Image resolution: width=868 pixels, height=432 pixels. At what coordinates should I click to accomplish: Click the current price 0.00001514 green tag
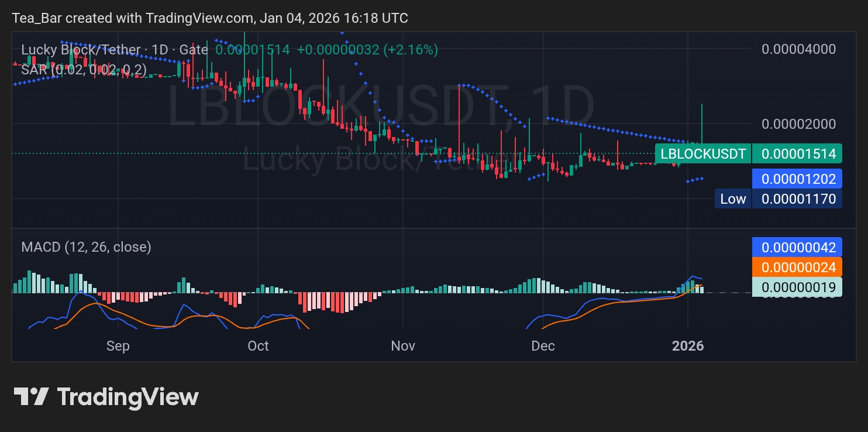point(797,154)
